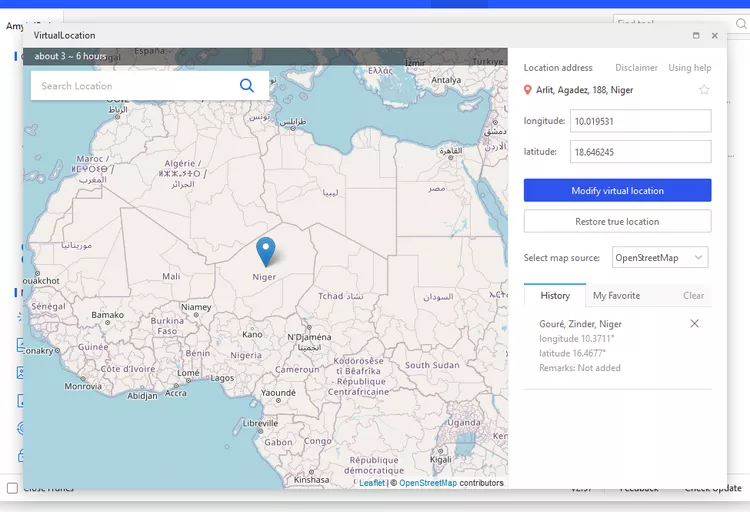Open the Disclaimer link
The image size is (750, 512).
636,67
